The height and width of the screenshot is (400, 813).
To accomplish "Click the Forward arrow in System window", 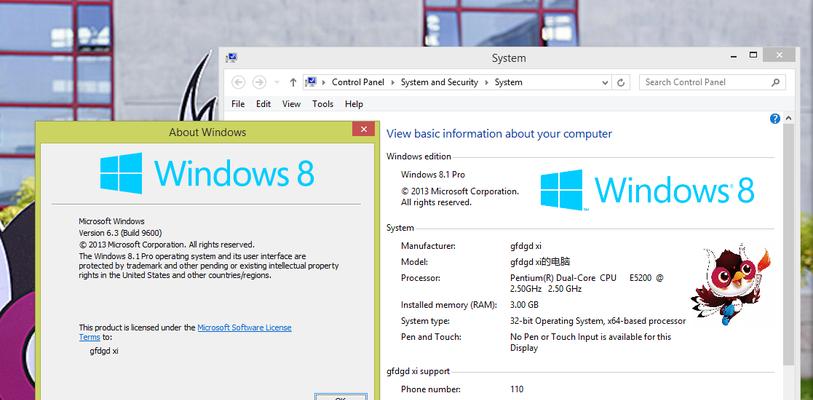I will [259, 82].
